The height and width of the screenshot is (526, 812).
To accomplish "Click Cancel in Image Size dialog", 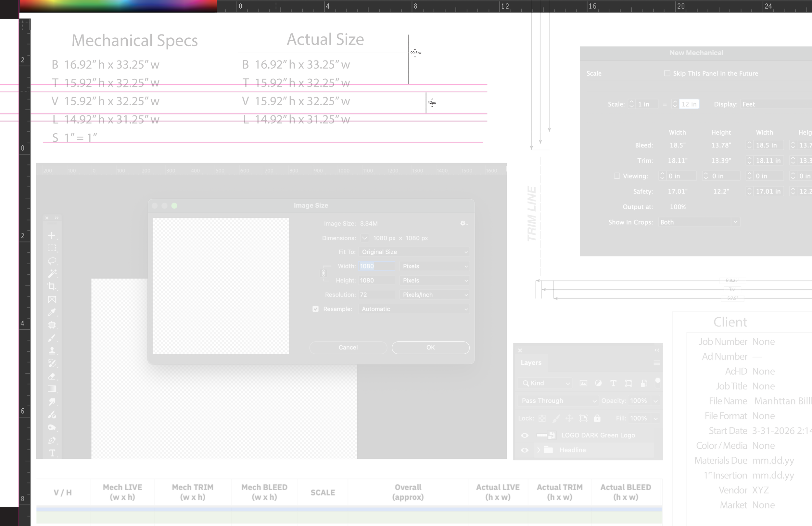I will pyautogui.click(x=348, y=348).
